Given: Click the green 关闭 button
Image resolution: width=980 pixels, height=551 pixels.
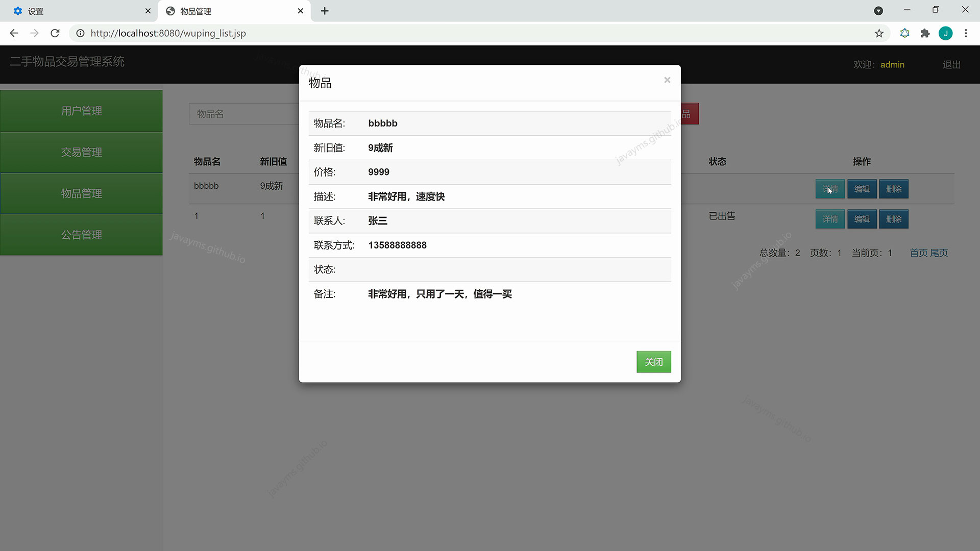Looking at the screenshot, I should pos(653,362).
